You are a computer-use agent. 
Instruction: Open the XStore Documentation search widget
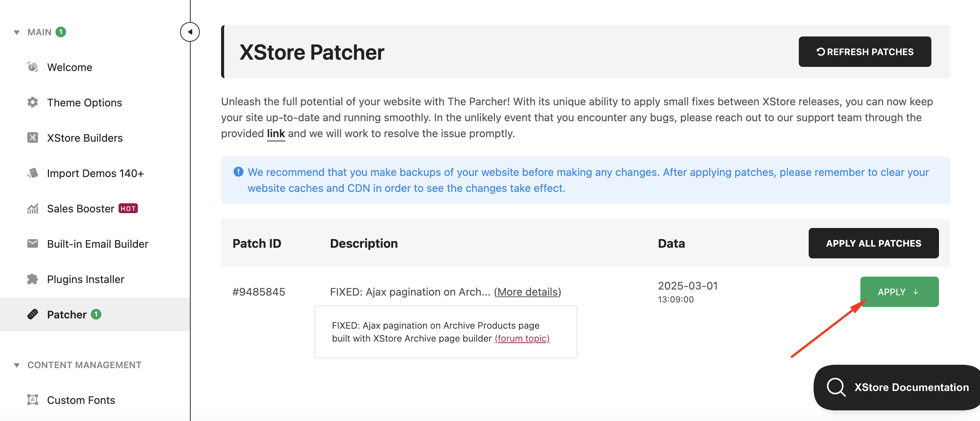(897, 388)
